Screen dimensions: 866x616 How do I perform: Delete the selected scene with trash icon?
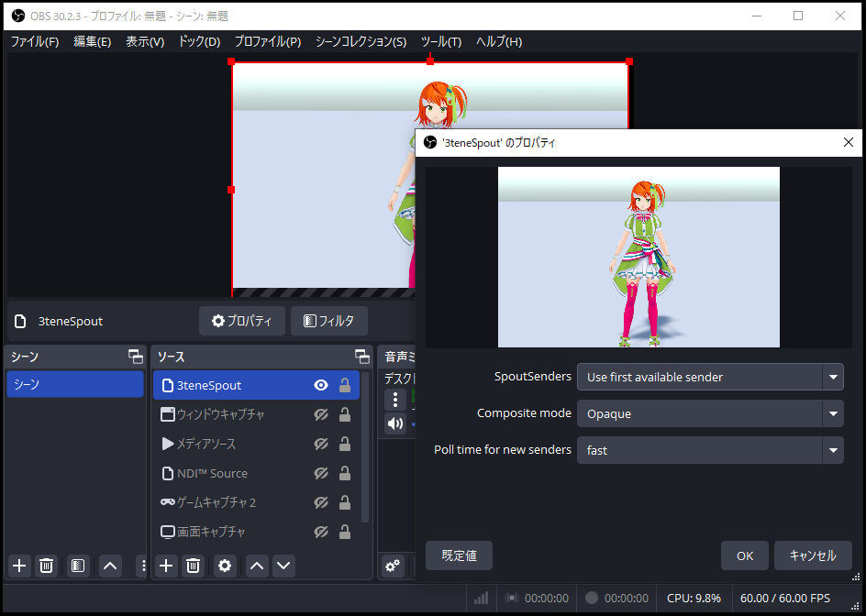(47, 566)
